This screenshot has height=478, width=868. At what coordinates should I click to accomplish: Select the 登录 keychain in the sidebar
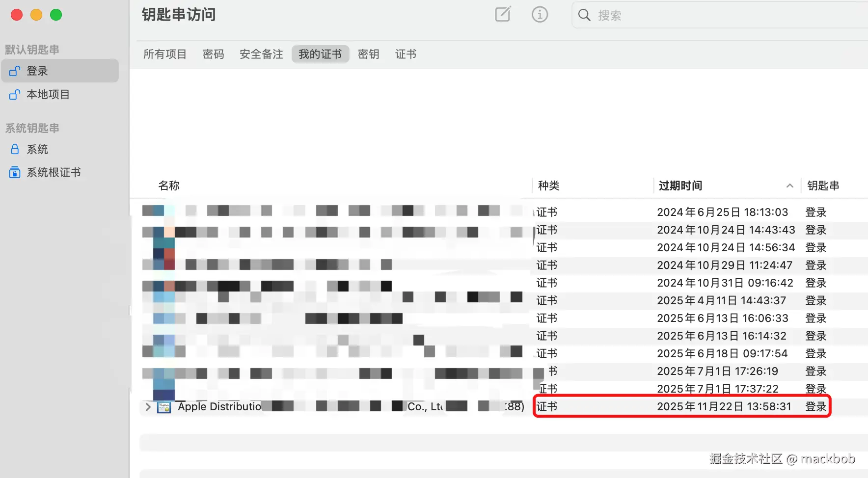60,71
